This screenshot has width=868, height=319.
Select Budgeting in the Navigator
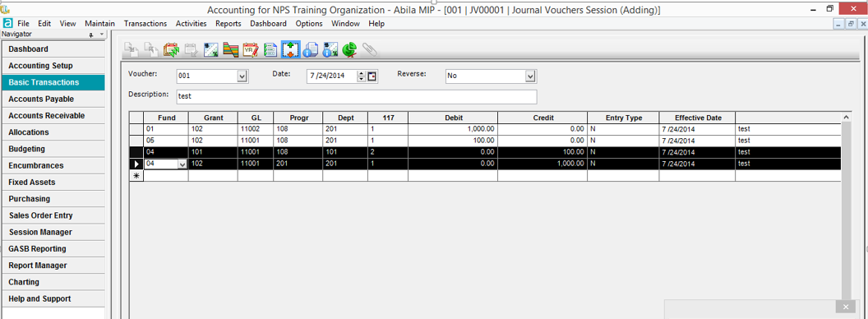[x=53, y=149]
